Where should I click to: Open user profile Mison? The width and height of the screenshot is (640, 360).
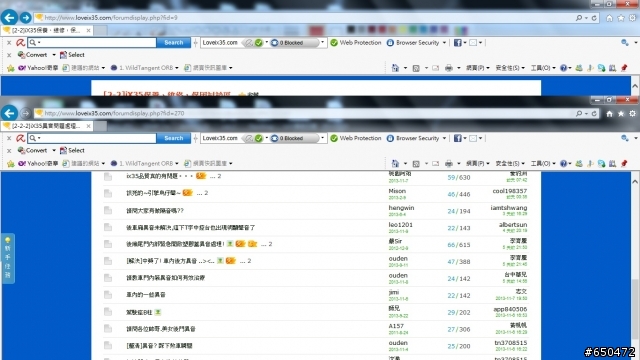tap(397, 191)
